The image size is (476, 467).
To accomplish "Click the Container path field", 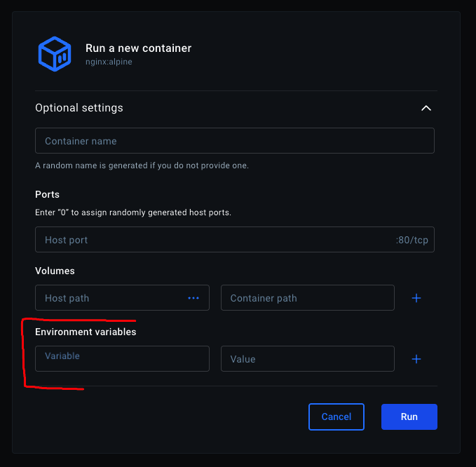I will pyautogui.click(x=307, y=298).
